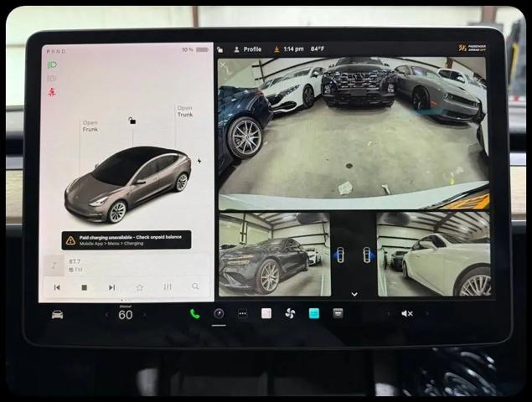Tap the Tesla Model 3 car image
532x402 pixels.
tap(128, 184)
